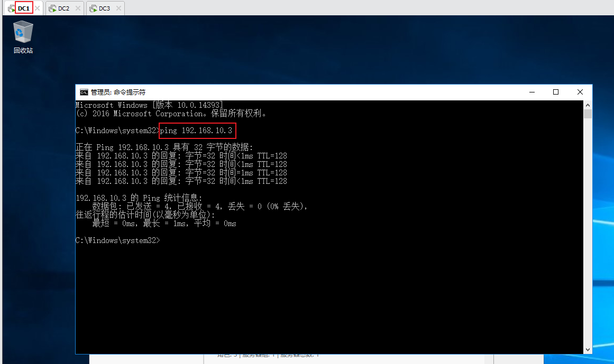Viewport: 614px width, 364px height.
Task: Minimize the command prompt window
Action: pos(532,92)
